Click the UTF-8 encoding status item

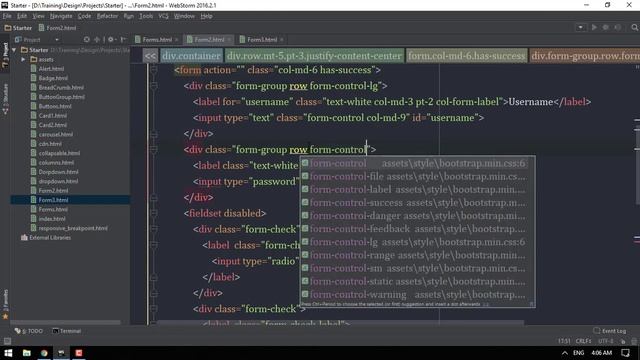coord(606,341)
